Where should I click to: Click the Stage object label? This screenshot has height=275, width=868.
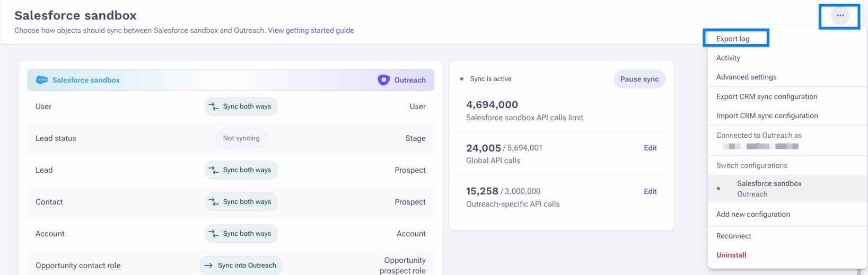pyautogui.click(x=416, y=138)
